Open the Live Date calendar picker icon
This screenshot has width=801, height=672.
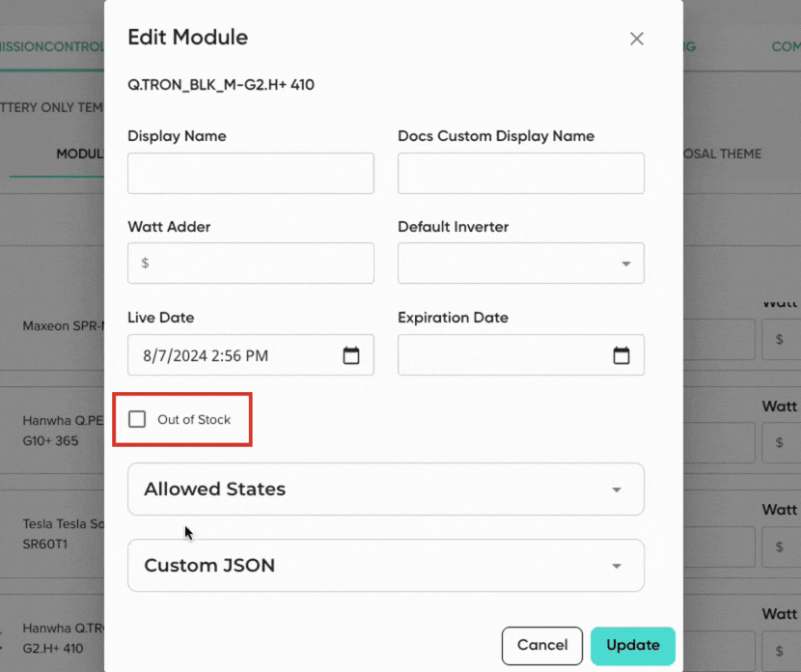click(x=351, y=355)
